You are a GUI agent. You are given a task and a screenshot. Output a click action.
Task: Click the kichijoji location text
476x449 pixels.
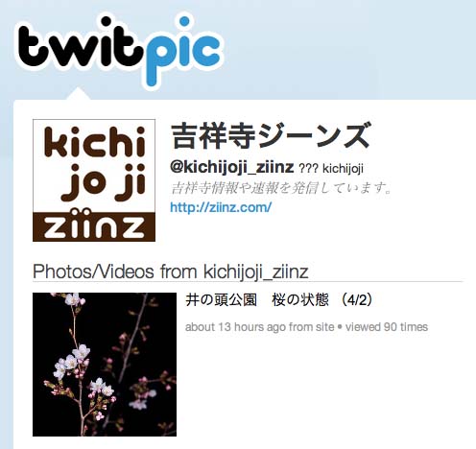coord(343,169)
